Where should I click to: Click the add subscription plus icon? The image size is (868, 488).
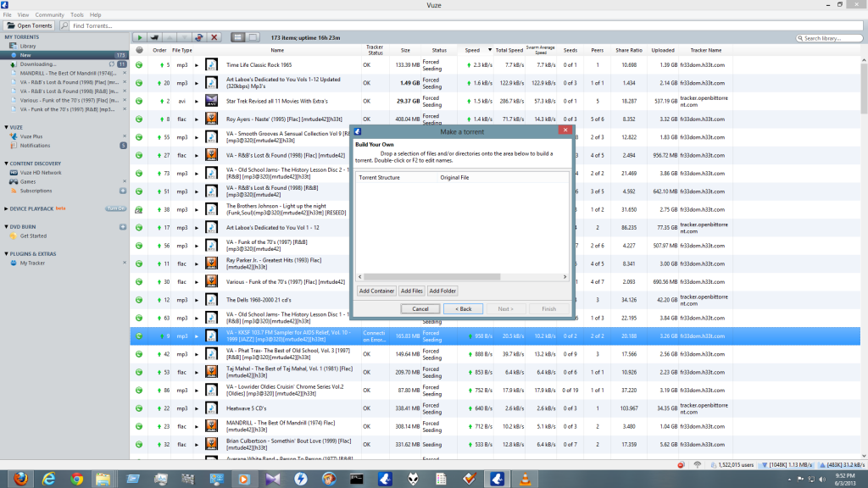click(123, 191)
